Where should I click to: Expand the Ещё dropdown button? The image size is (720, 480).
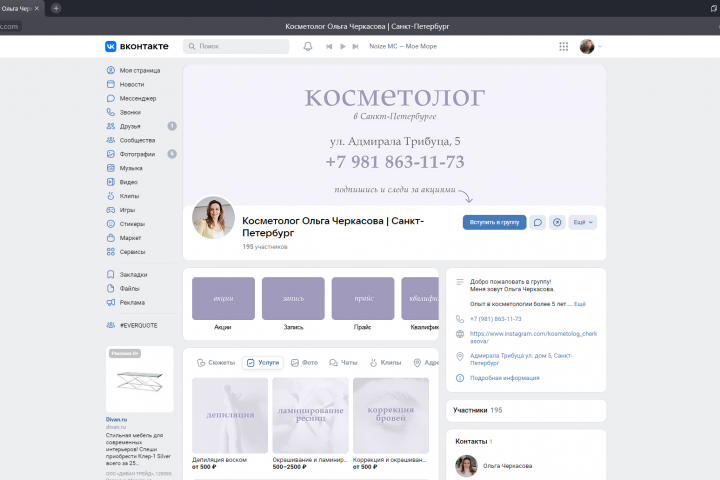click(x=583, y=222)
